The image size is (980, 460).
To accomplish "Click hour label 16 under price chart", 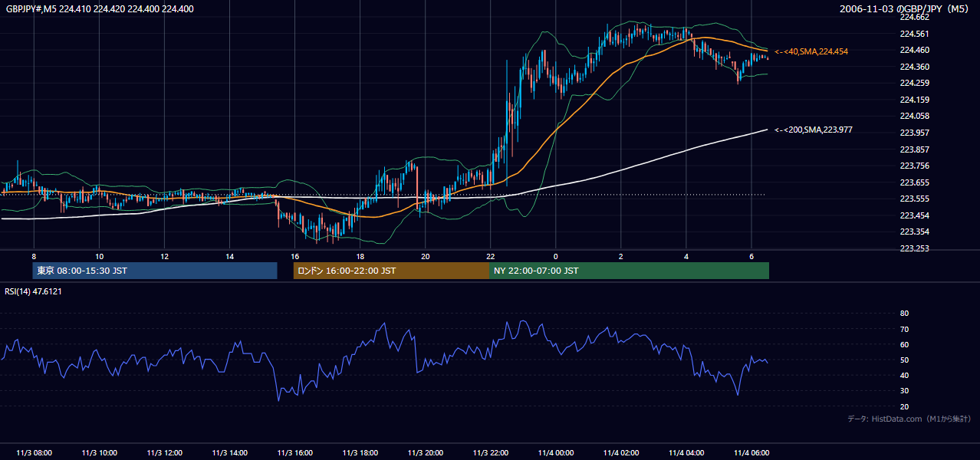I will [x=294, y=256].
